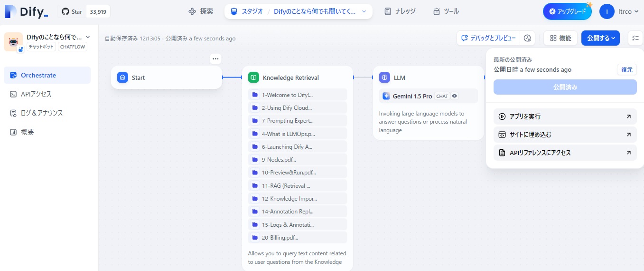Toggle the vision eye icon on Gemini model
Viewport: 644px width, 271px height.
click(x=455, y=96)
